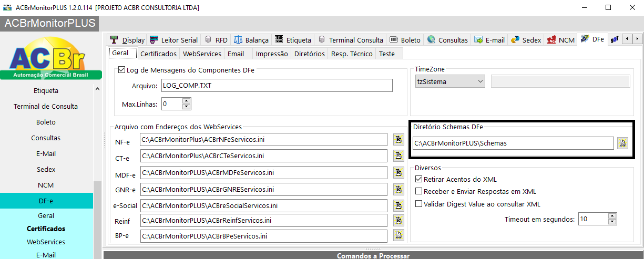This screenshot has height=259, width=644.
Task: Open folder picker for Diretório Schemas DFe
Action: pos(622,143)
